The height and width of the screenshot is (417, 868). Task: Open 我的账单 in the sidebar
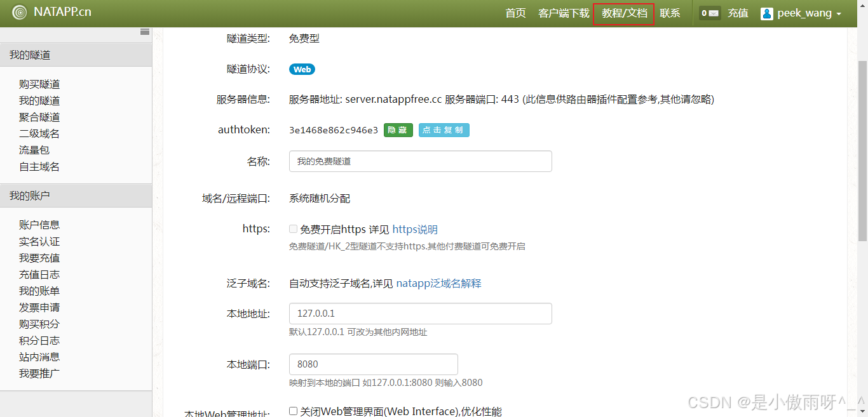39,291
